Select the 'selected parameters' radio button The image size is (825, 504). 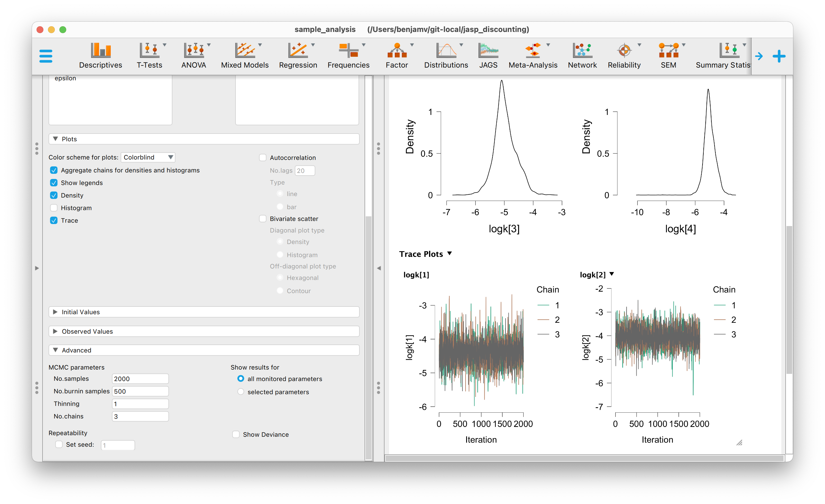(x=241, y=392)
